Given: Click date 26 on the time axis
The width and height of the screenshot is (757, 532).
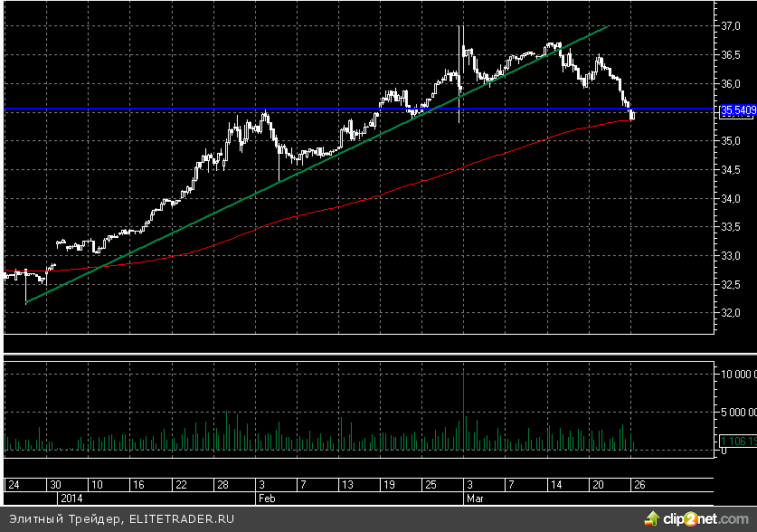Looking at the screenshot, I should tap(637, 484).
